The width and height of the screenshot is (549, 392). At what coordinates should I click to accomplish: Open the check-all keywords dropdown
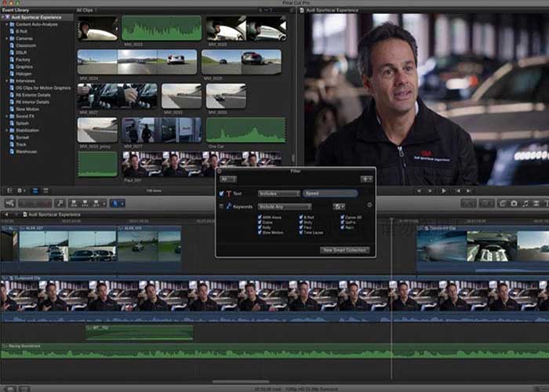(339, 207)
